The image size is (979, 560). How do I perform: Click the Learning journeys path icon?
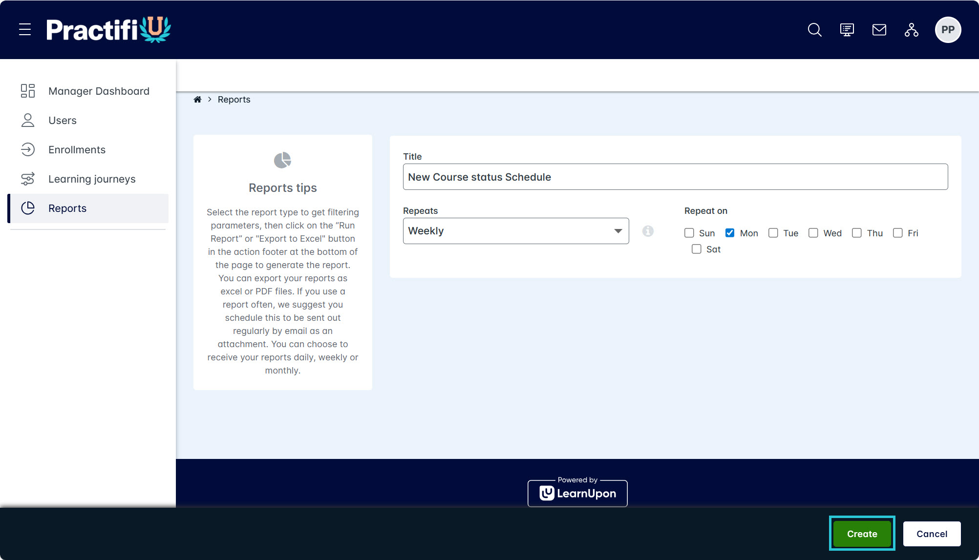(x=28, y=179)
